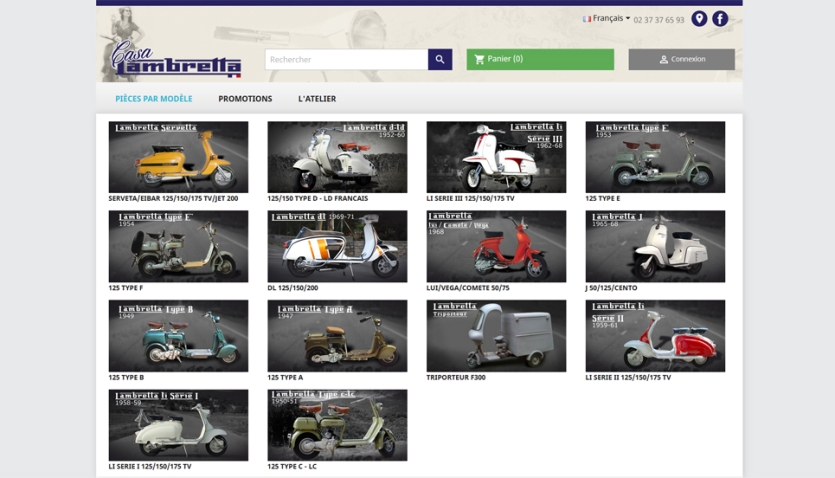Open SERVETA/EIBAR 125/150/175 TV/JET 200 link
835x478 pixels.
[173, 198]
